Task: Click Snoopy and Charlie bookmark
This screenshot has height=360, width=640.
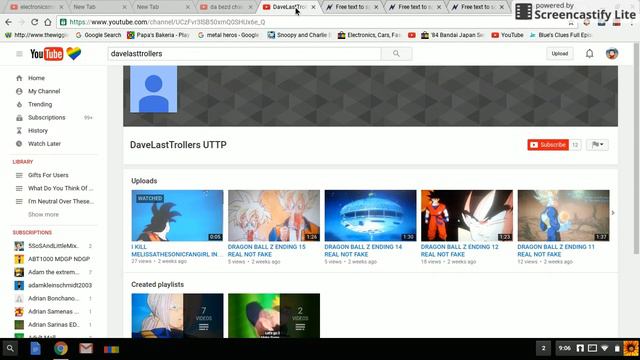Action: coord(299,35)
